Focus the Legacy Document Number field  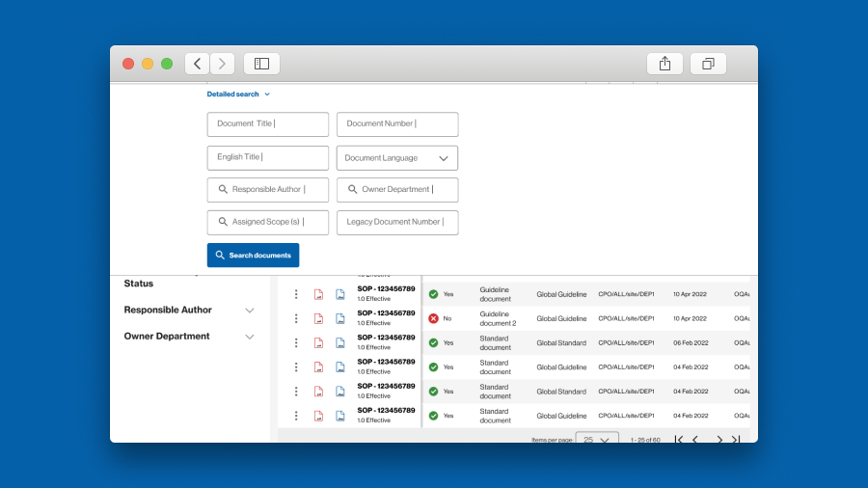(x=397, y=223)
